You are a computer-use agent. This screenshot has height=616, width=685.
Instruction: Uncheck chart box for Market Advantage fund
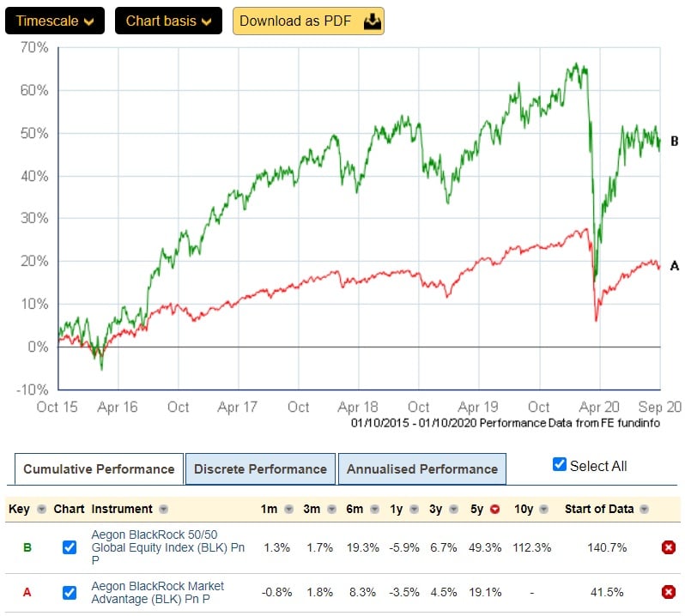(70, 593)
